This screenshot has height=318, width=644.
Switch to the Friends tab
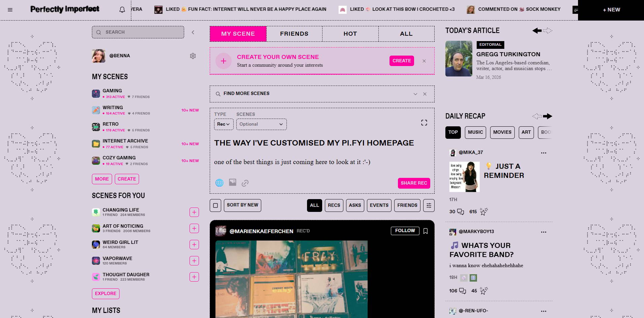(x=294, y=34)
